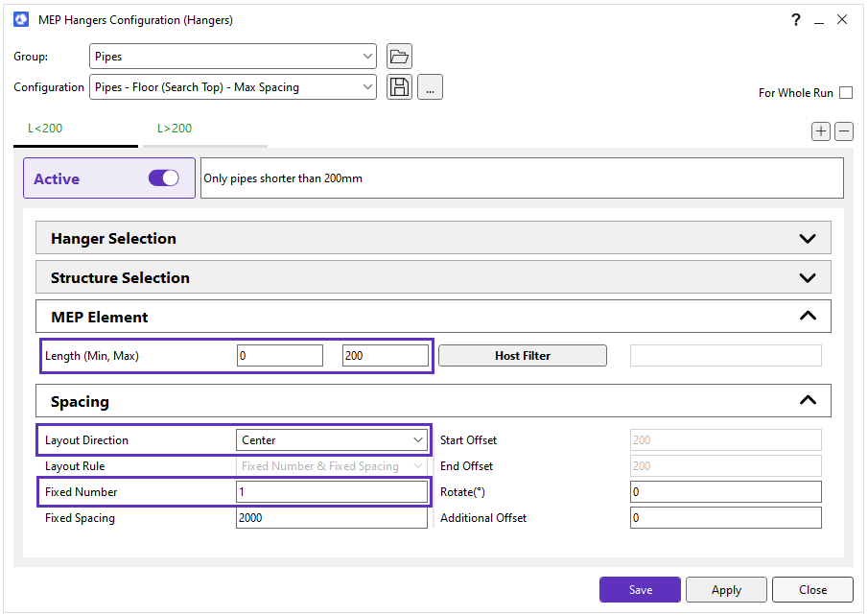Open the Group dropdown showing Pipes
Screen dimensions: 868x615
tap(233, 57)
